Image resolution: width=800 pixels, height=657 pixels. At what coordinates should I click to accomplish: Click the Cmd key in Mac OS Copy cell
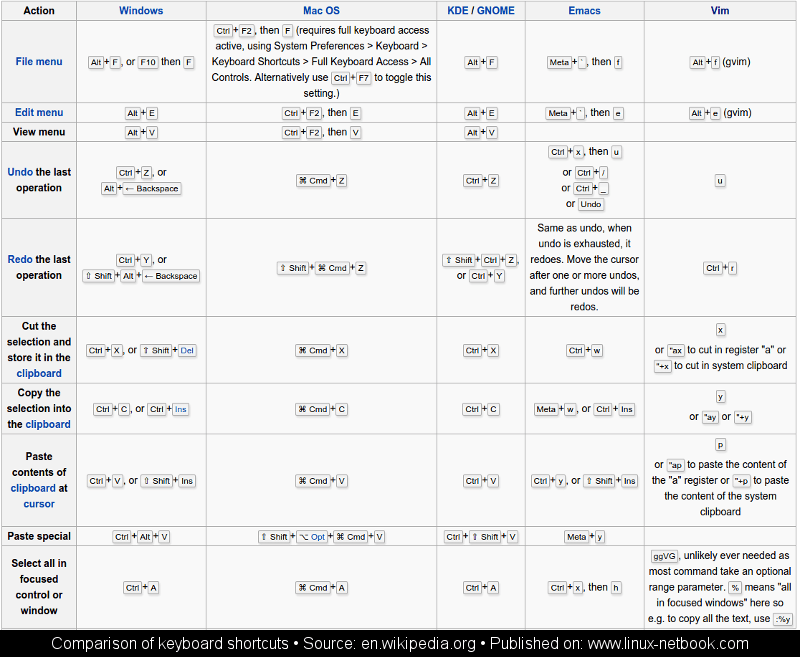(x=313, y=409)
